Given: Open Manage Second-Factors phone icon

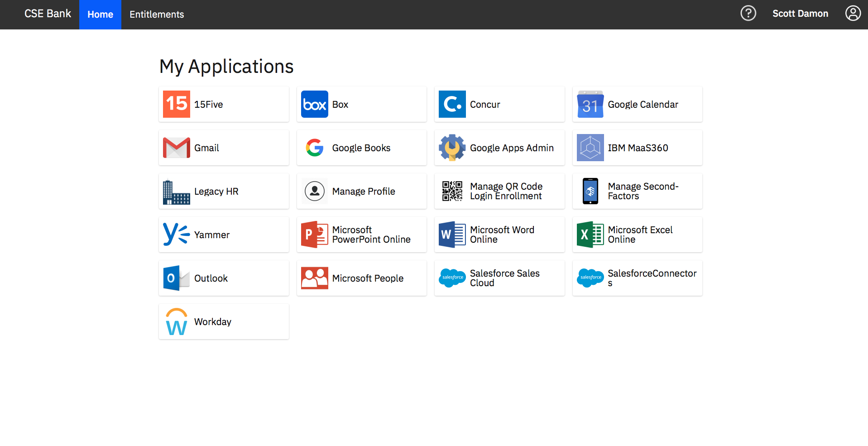Looking at the screenshot, I should point(590,191).
